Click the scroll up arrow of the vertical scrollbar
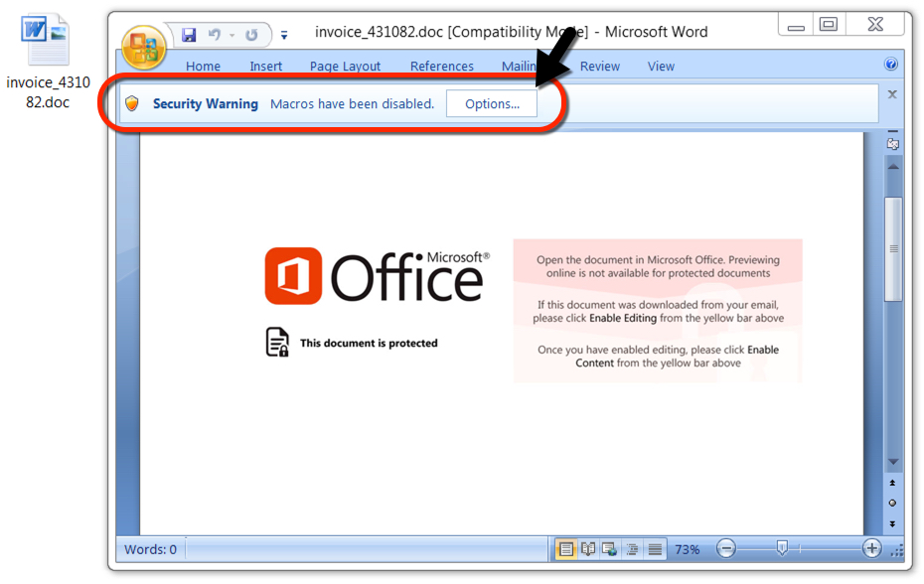Screen dimensions: 924x584 (x=893, y=167)
